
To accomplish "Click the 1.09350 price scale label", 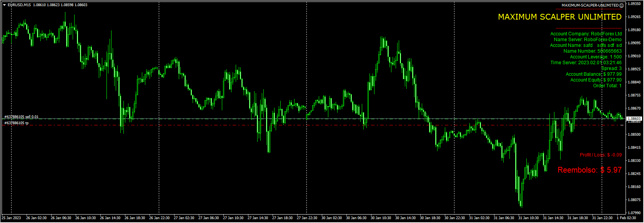I will (634, 4).
